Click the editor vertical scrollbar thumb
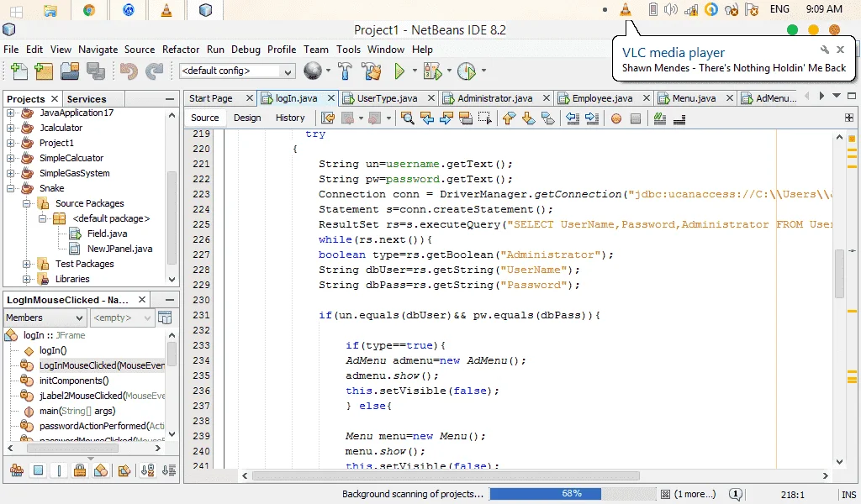Screen dimensions: 861x504 pyautogui.click(x=839, y=273)
